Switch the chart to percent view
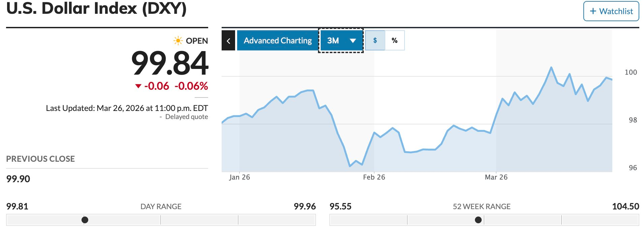Image resolution: width=644 pixels, height=232 pixels. click(x=394, y=41)
